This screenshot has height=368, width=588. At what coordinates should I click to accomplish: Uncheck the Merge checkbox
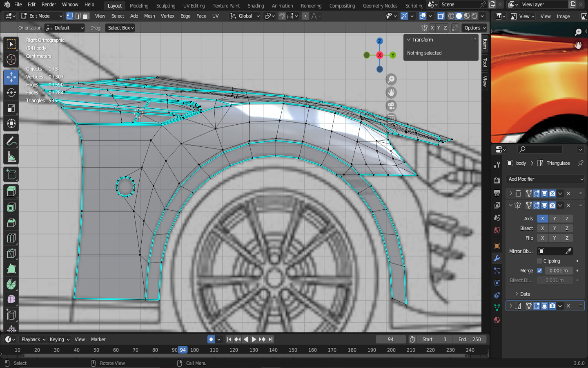[x=539, y=271]
